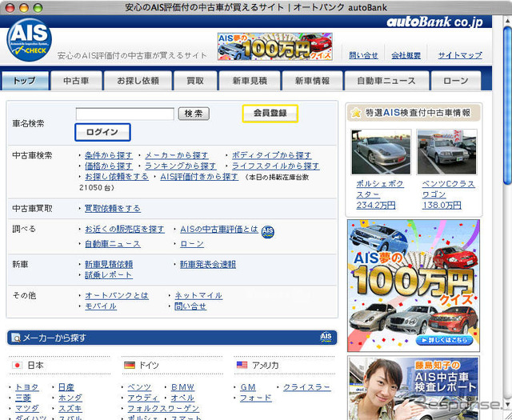
Task: Click the 検索 button
Action: [x=194, y=114]
